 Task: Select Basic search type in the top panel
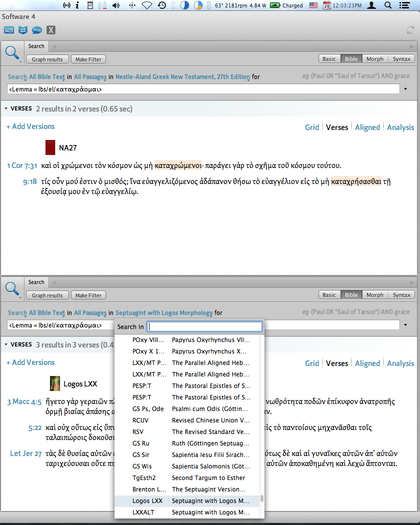point(329,59)
